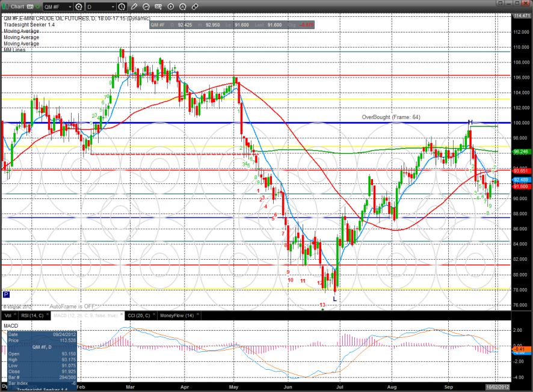Click the 92.489 price marker on scale
533x392 pixels.
(521, 180)
